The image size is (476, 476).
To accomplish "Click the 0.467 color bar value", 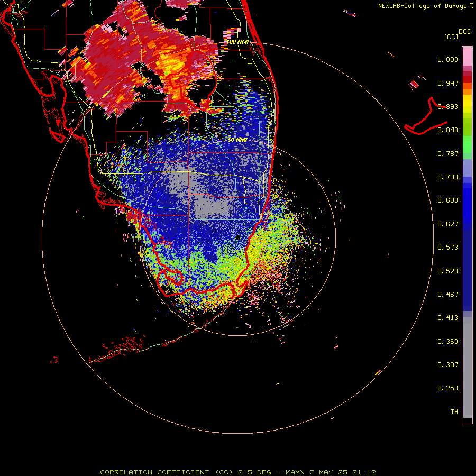I will [448, 295].
